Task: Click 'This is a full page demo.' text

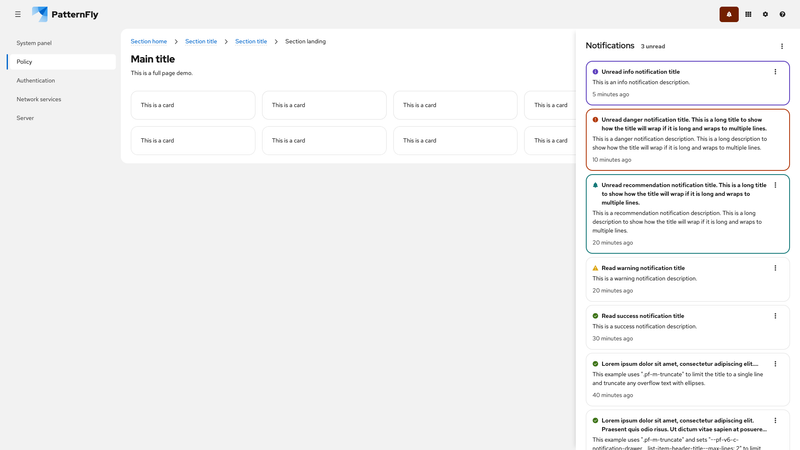Action: click(x=162, y=73)
